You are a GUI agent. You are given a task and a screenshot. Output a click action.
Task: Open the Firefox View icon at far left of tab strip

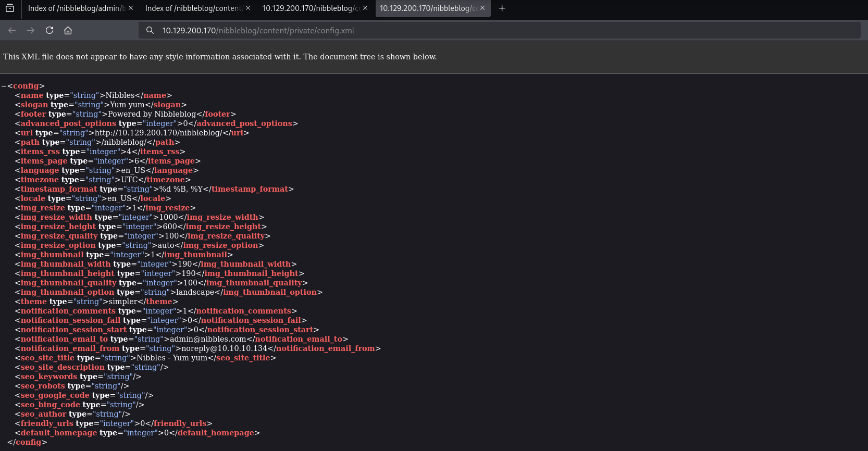10,8
